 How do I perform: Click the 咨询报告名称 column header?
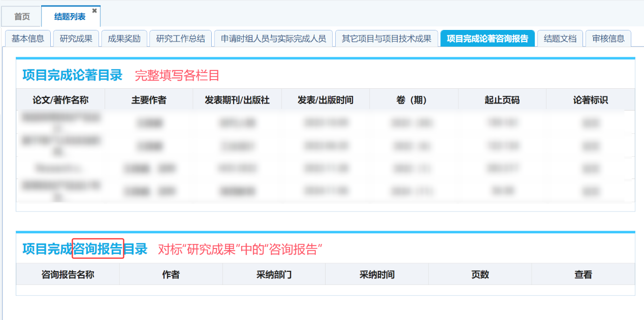tap(68, 274)
